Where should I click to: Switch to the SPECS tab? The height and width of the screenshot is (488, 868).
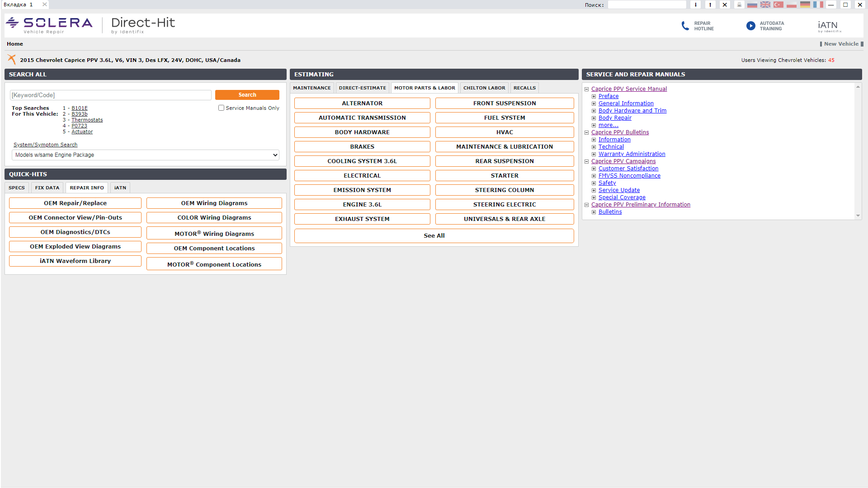click(17, 188)
